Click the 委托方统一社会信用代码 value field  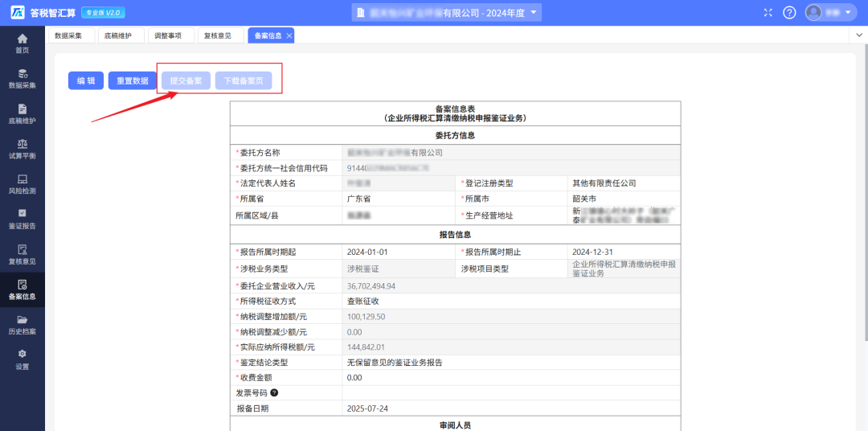tap(511, 168)
